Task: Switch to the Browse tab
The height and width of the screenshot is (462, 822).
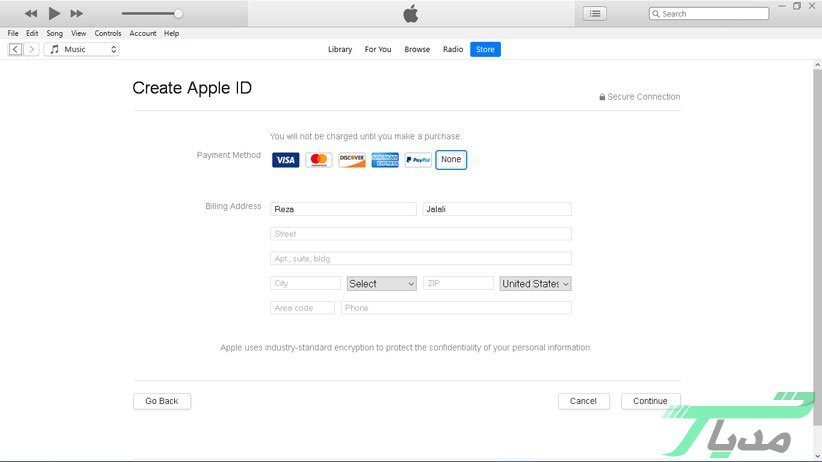Action: click(417, 49)
